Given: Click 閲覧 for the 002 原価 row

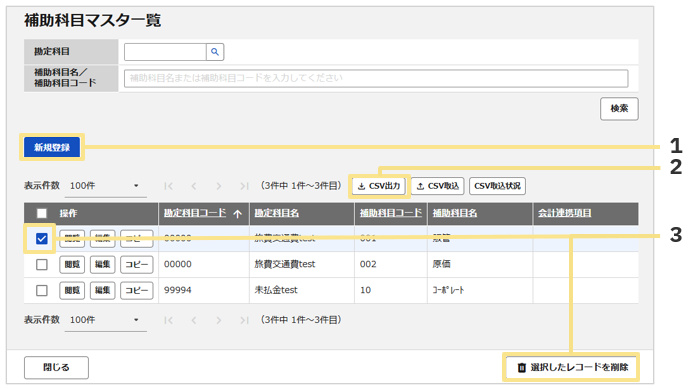Looking at the screenshot, I should (72, 264).
